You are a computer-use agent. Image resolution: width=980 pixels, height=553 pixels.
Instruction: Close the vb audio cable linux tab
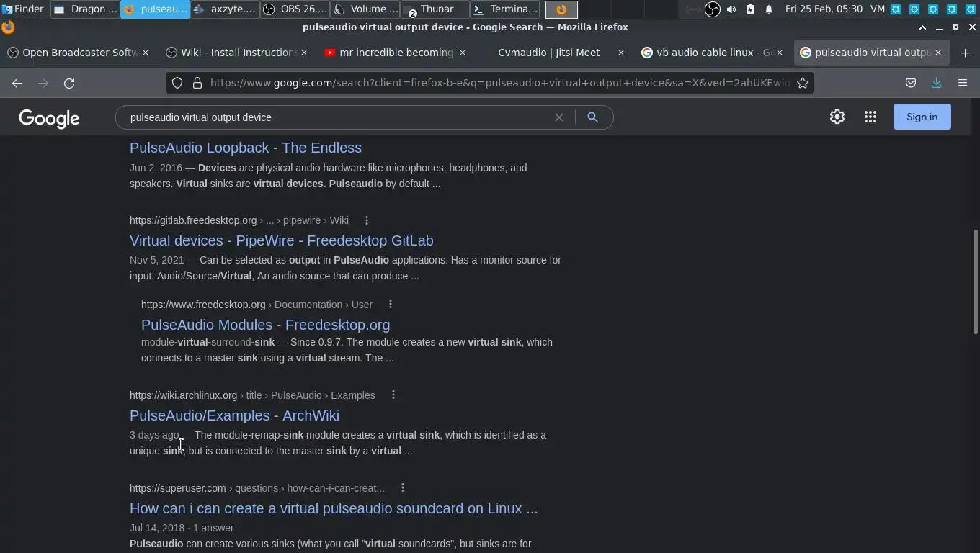pyautogui.click(x=780, y=53)
